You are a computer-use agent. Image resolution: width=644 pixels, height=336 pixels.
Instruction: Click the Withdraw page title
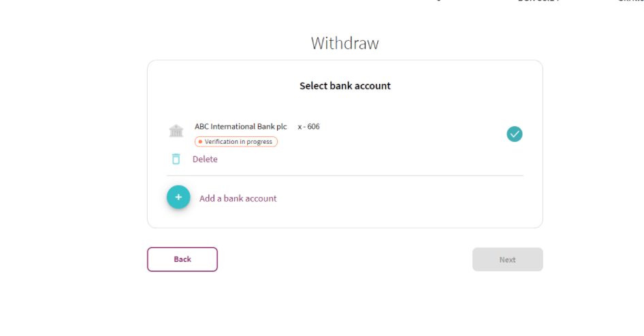[x=345, y=43]
